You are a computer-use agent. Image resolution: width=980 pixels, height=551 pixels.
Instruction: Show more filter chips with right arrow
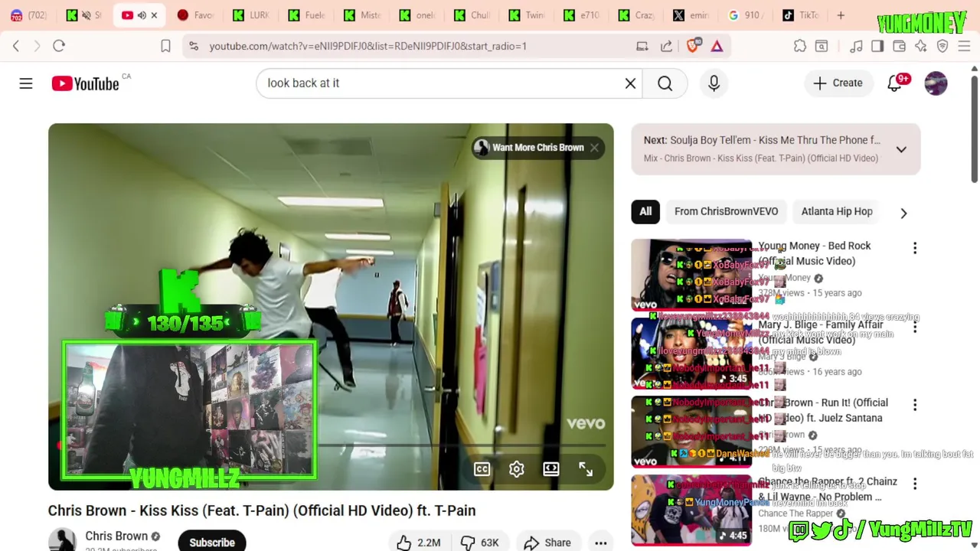coord(903,214)
